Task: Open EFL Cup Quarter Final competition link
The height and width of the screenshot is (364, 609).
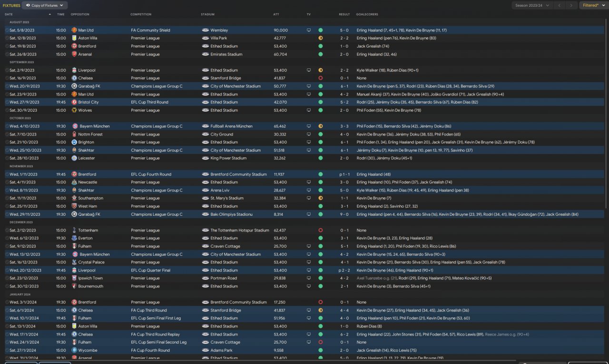Action: [x=150, y=270]
